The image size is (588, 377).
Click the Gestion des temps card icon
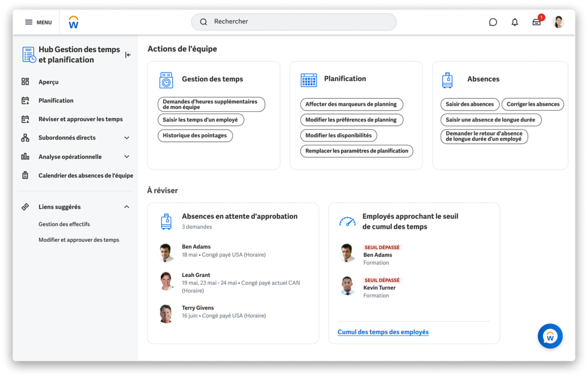pyautogui.click(x=166, y=80)
